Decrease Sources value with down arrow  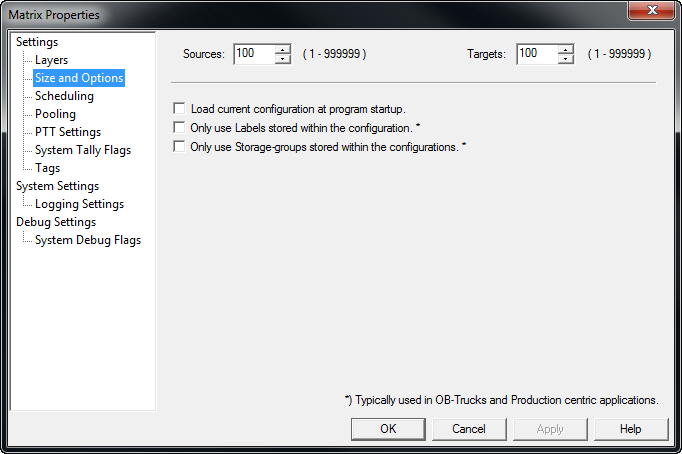pos(283,59)
